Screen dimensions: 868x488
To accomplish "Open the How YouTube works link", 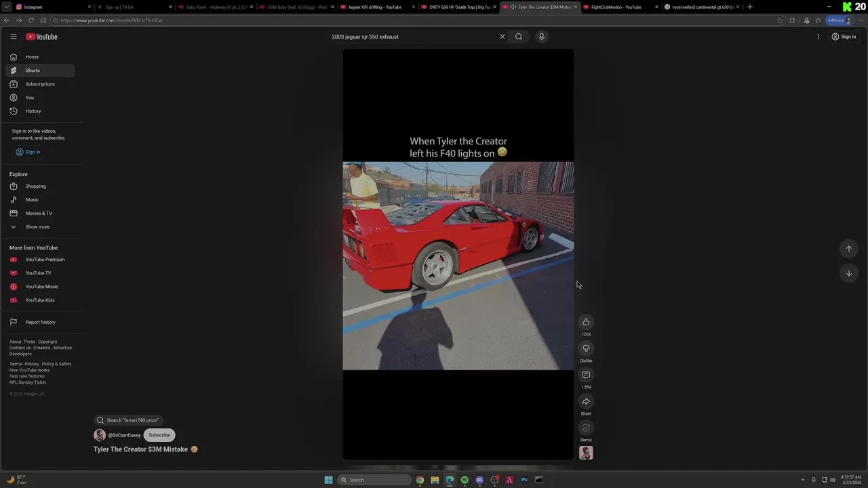I will (x=29, y=370).
